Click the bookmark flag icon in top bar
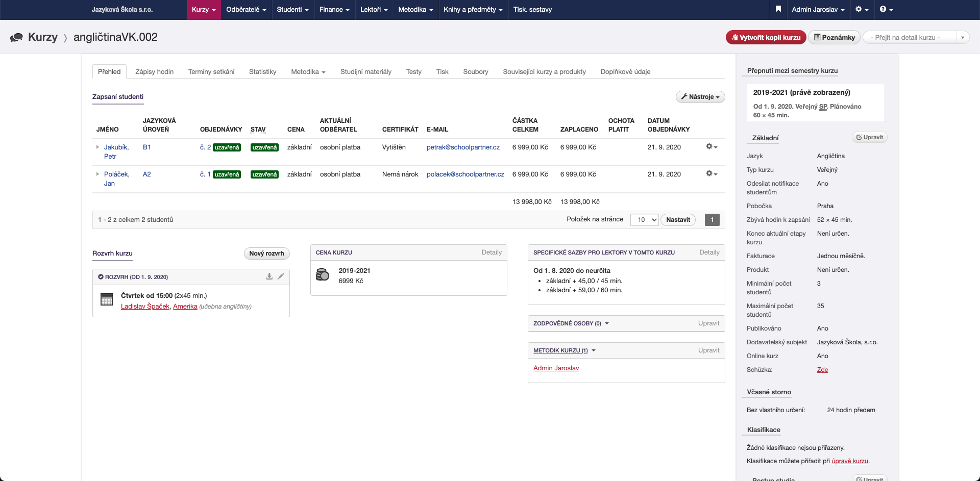980x481 pixels. (778, 9)
